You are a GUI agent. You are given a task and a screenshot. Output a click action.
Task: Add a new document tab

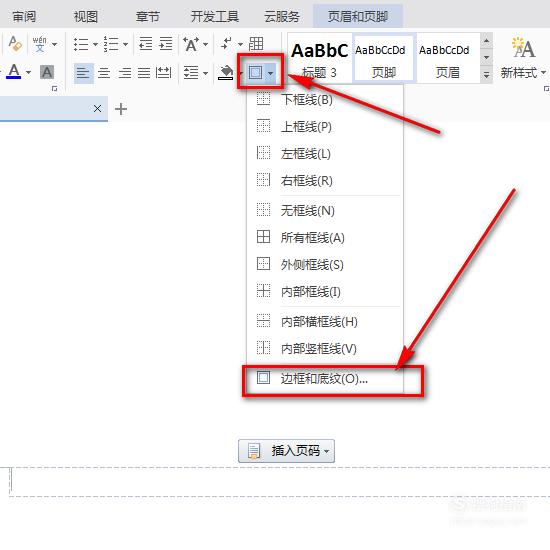click(x=121, y=109)
